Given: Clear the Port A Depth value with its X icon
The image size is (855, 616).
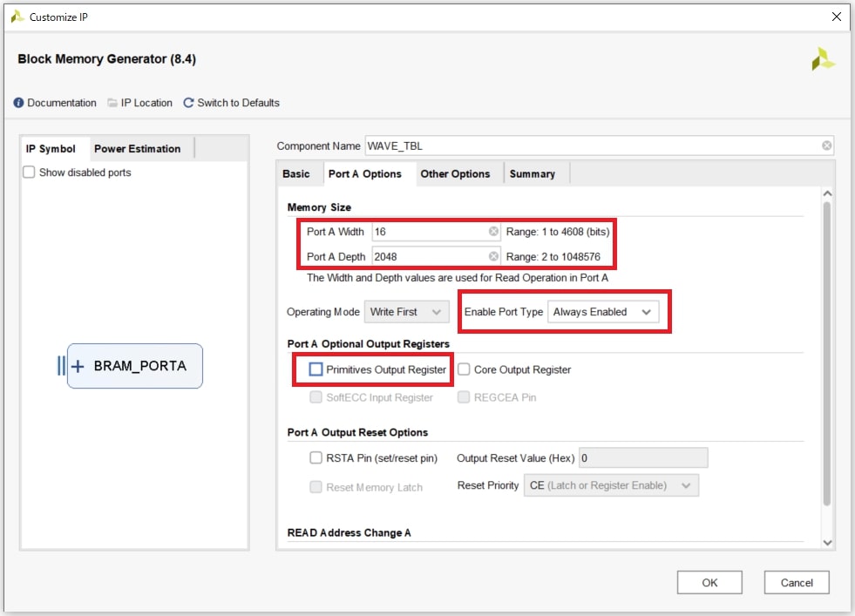Looking at the screenshot, I should click(x=493, y=256).
